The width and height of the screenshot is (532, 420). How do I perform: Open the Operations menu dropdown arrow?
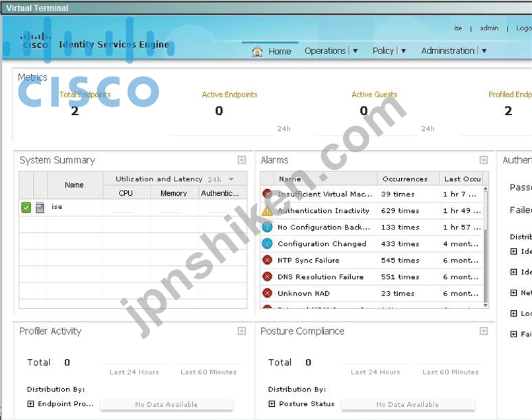click(356, 51)
